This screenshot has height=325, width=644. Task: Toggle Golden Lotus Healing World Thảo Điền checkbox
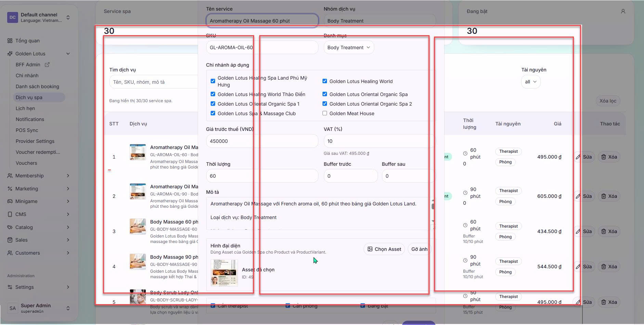213,94
